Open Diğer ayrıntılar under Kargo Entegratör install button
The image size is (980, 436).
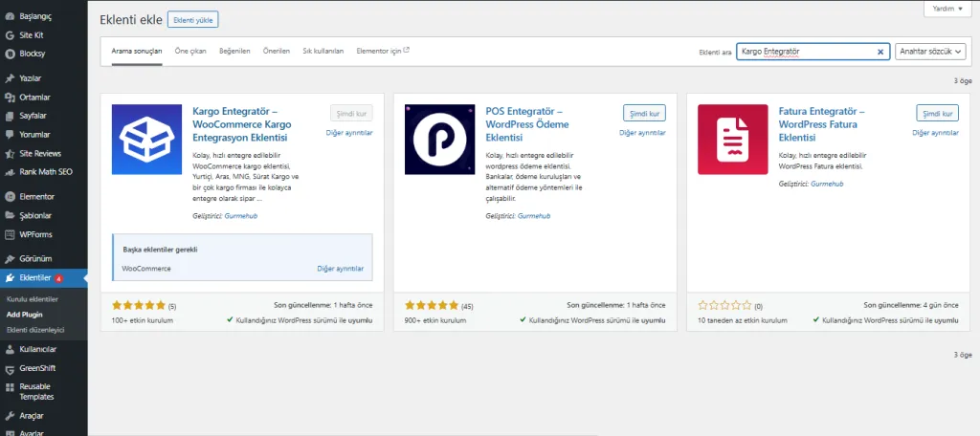pyautogui.click(x=349, y=133)
